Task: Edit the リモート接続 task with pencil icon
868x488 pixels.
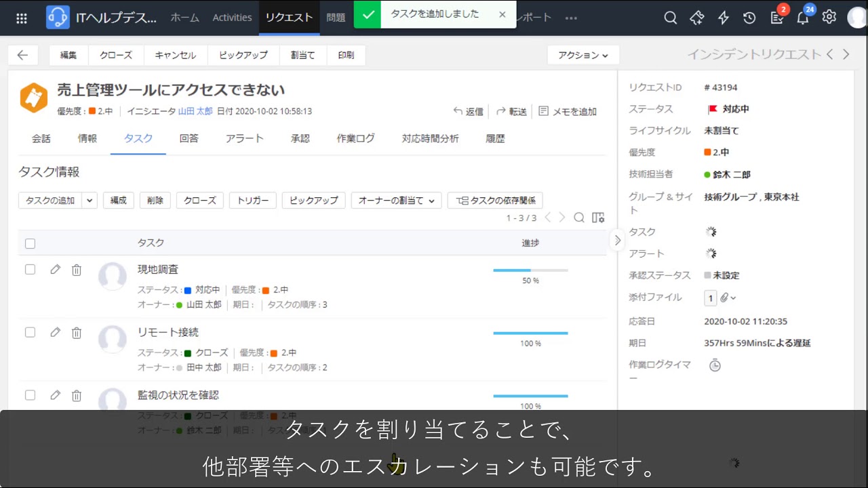Action: 56,332
